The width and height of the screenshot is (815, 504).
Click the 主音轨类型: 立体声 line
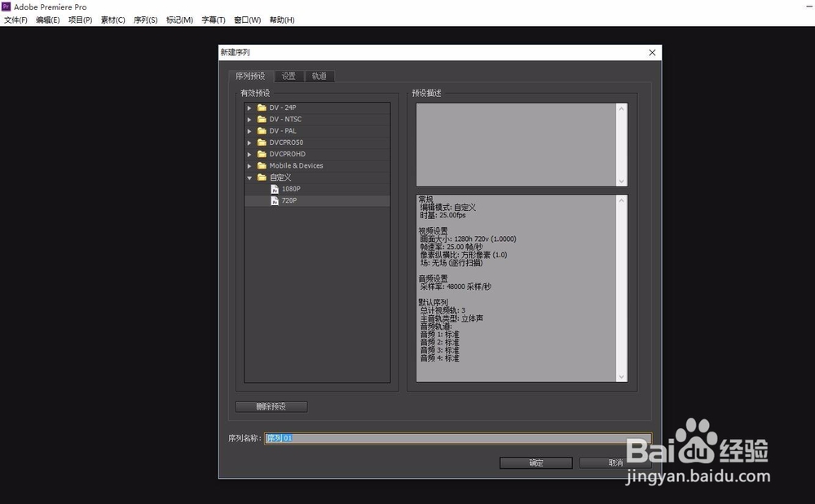click(452, 318)
